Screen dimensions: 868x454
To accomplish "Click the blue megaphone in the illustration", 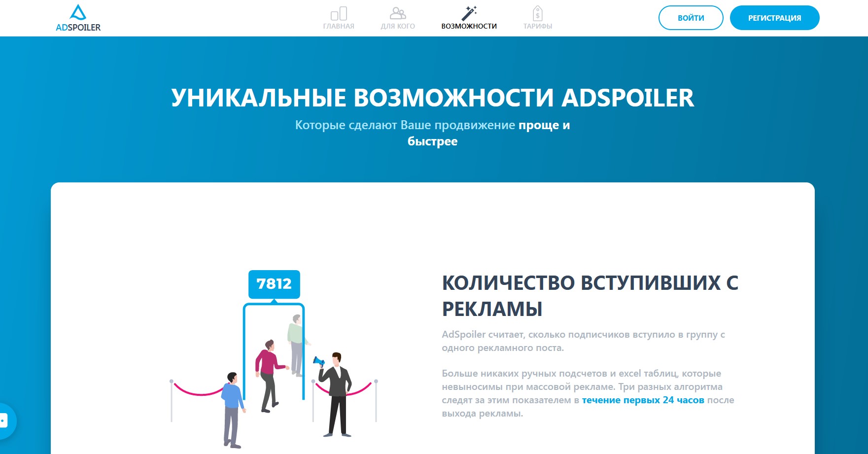I will (x=319, y=362).
